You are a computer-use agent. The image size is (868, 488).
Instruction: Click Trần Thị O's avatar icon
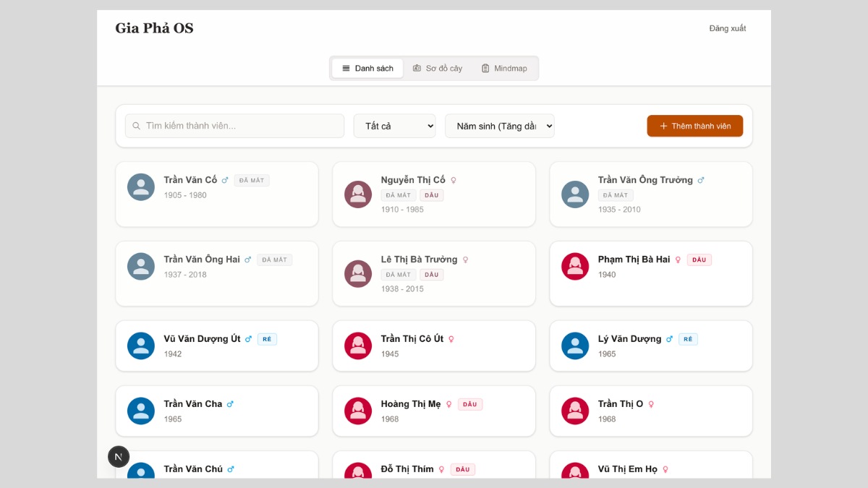[x=575, y=411]
